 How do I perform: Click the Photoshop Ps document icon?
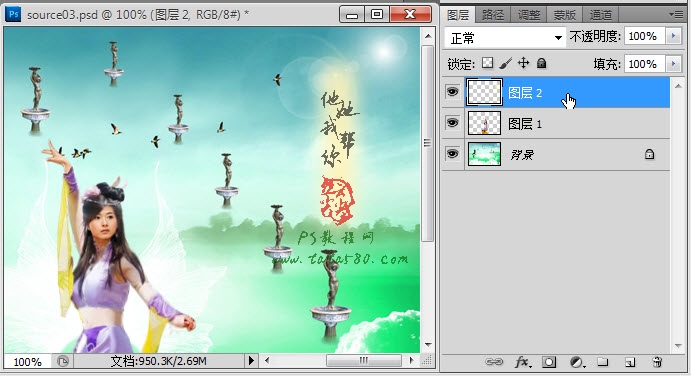(x=14, y=15)
